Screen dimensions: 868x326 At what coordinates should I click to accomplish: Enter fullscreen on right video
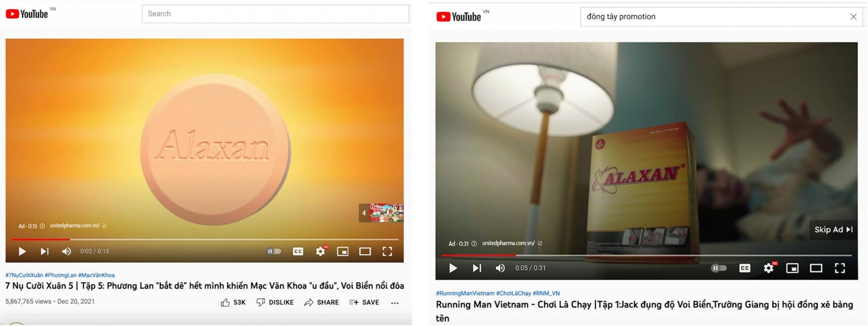point(840,268)
